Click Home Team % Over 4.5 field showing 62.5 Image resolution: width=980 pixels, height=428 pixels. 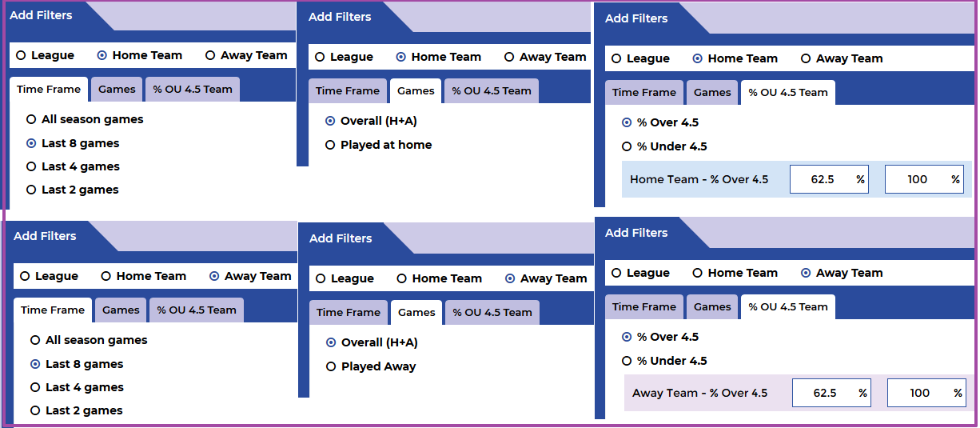coord(829,179)
